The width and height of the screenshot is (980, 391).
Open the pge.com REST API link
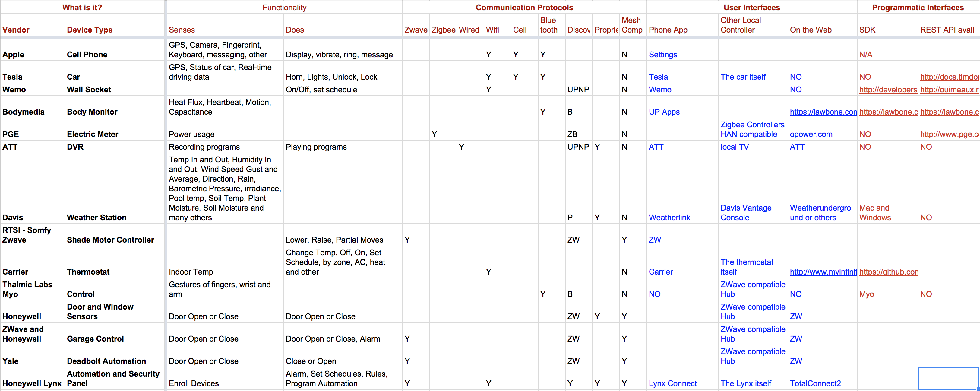point(949,134)
